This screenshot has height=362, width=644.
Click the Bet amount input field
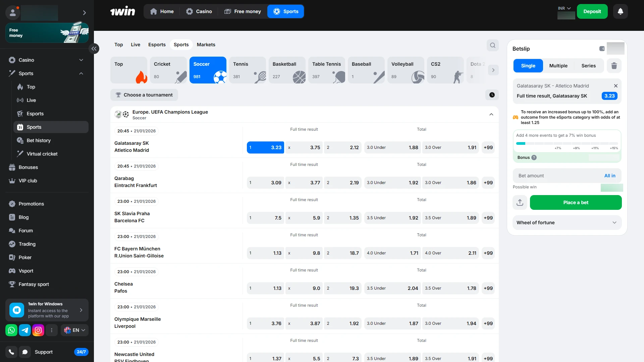coord(557,176)
